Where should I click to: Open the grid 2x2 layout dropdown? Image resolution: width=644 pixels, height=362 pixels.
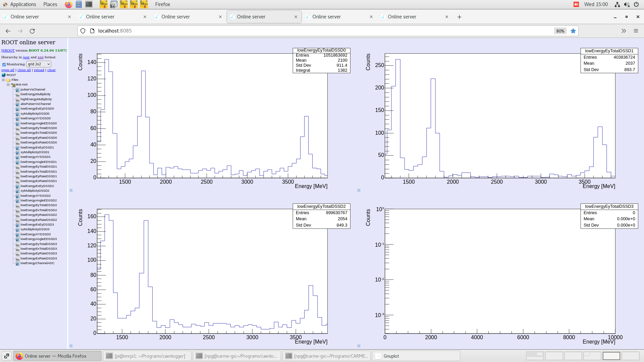(39, 64)
